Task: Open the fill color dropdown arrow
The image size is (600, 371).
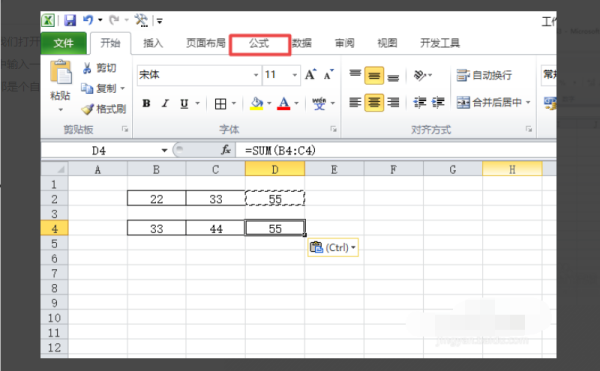Action: [x=269, y=103]
